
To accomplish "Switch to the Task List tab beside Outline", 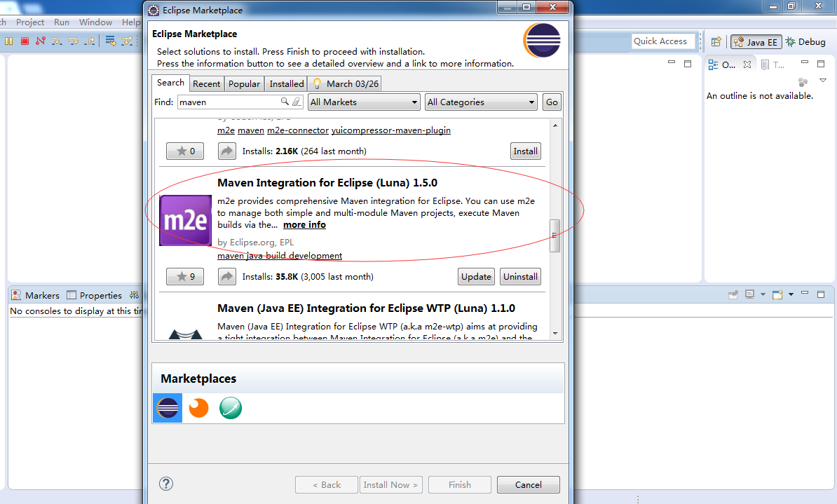I will point(773,64).
